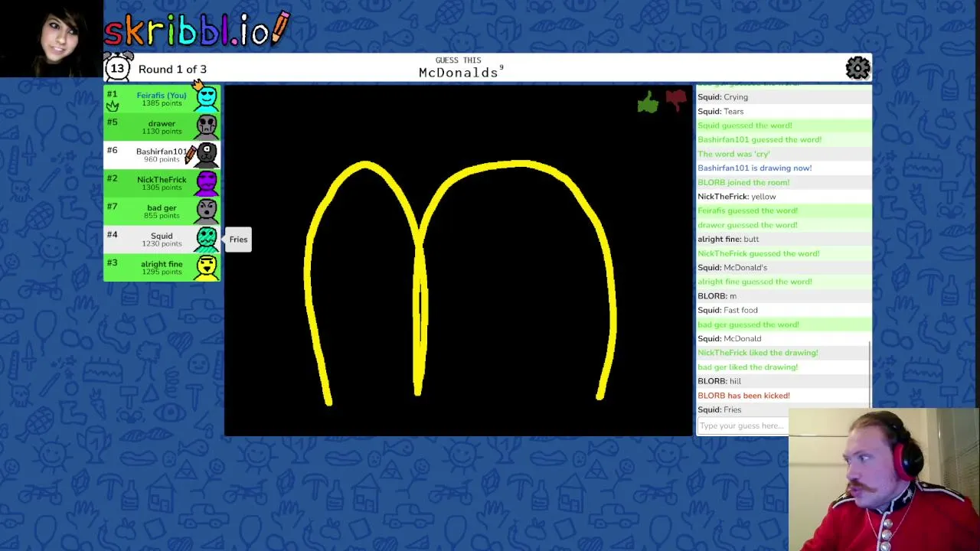The height and width of the screenshot is (551, 980).
Task: Select Bashirfan101's dark one-eyed avatar
Action: pos(206,155)
